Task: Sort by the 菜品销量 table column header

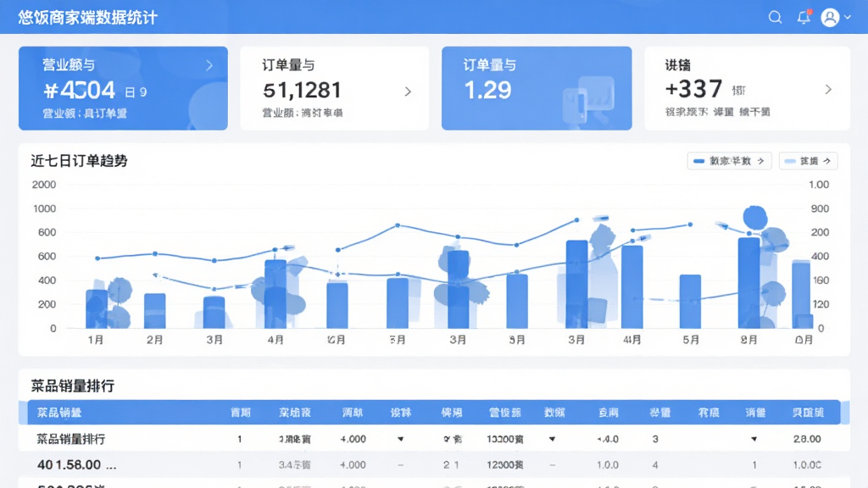Action: coord(59,413)
